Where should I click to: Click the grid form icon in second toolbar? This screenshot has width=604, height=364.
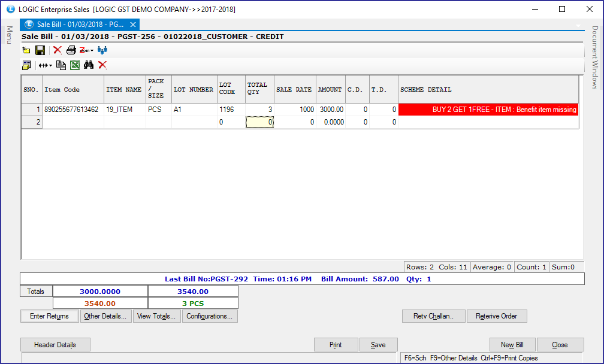tap(26, 65)
